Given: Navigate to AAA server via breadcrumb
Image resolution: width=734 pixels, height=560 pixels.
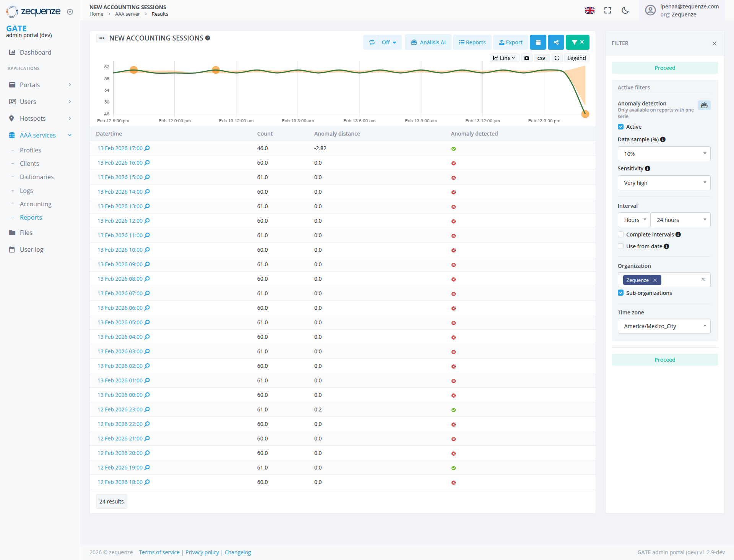Looking at the screenshot, I should tap(127, 14).
